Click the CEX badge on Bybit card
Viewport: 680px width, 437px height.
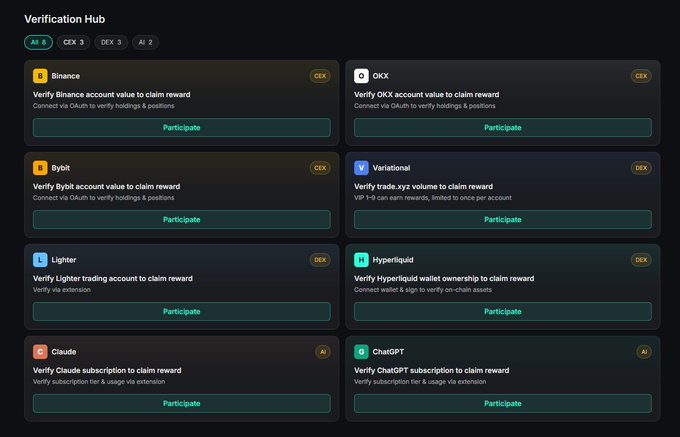pos(320,168)
